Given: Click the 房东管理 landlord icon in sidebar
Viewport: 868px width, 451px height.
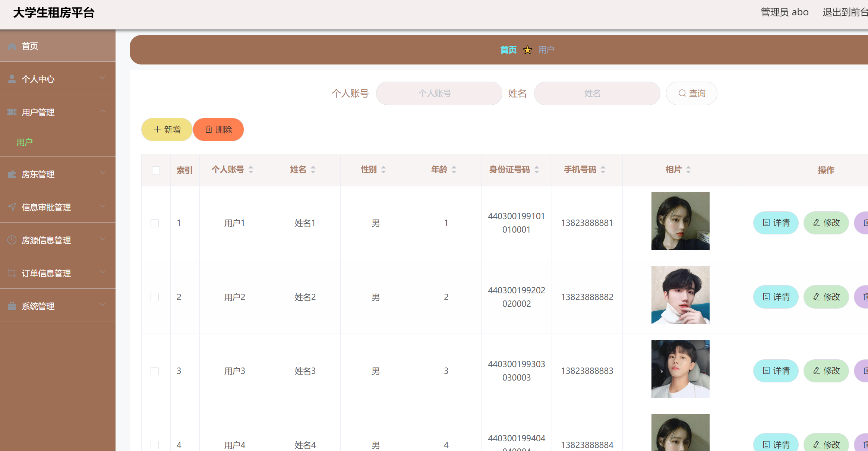Looking at the screenshot, I should (x=12, y=174).
